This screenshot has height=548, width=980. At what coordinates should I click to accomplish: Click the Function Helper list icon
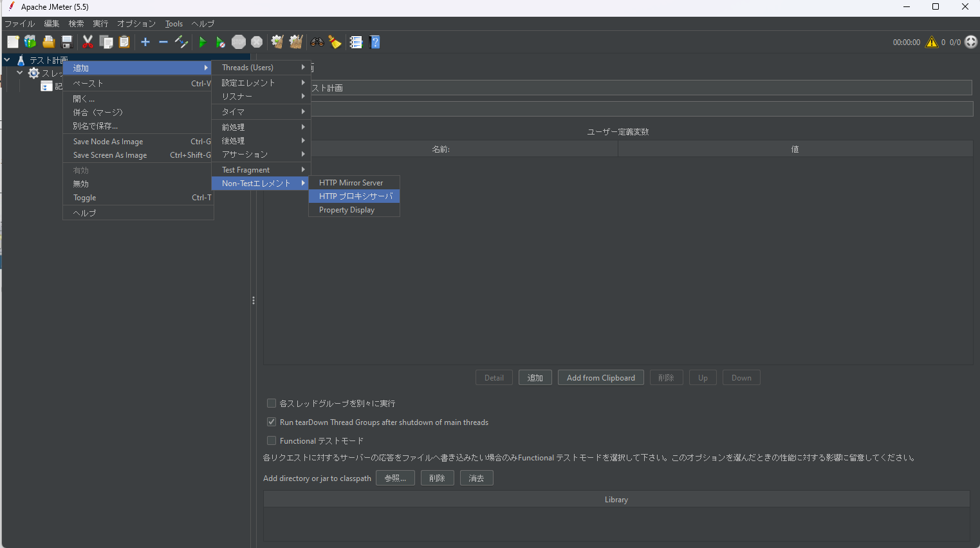click(356, 42)
